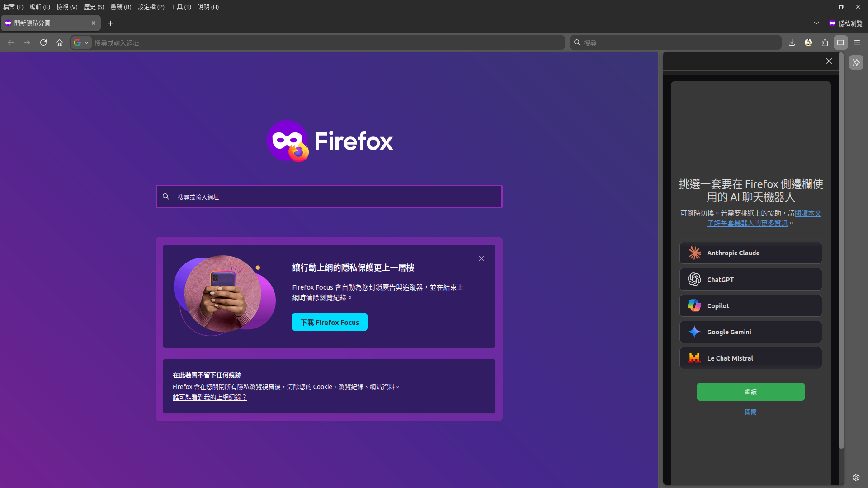Focus the private page center search field

329,197
